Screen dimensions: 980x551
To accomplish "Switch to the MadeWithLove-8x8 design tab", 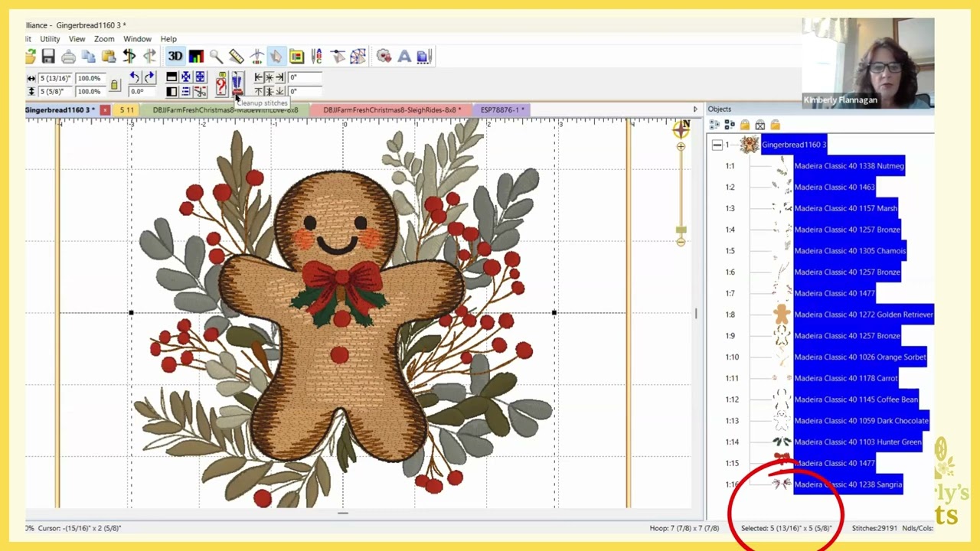I will 225,110.
